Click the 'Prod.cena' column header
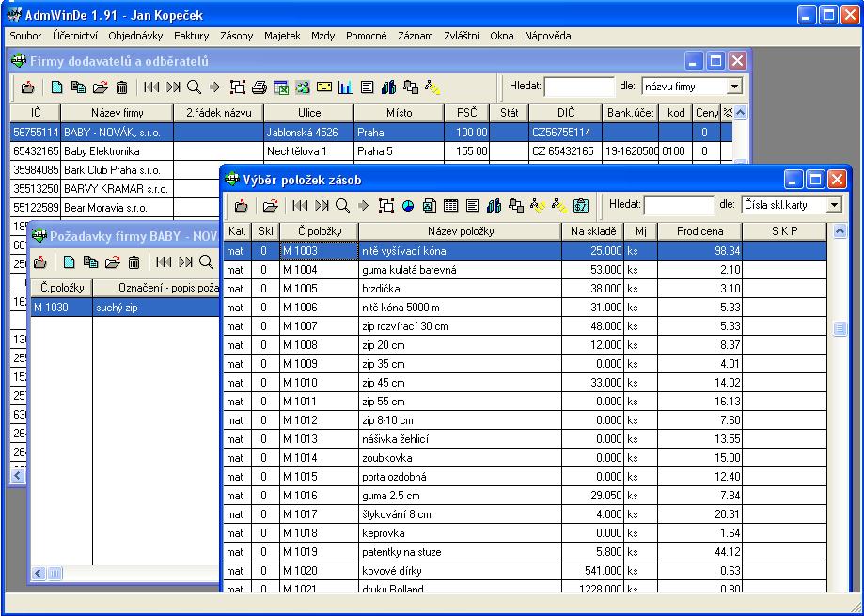864x616 pixels. point(692,231)
